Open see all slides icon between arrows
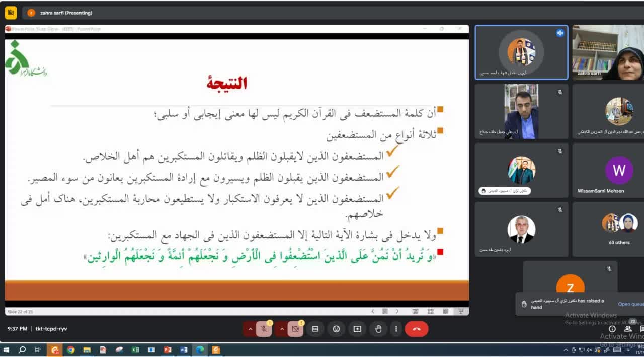644x357 pixels. 385,311
